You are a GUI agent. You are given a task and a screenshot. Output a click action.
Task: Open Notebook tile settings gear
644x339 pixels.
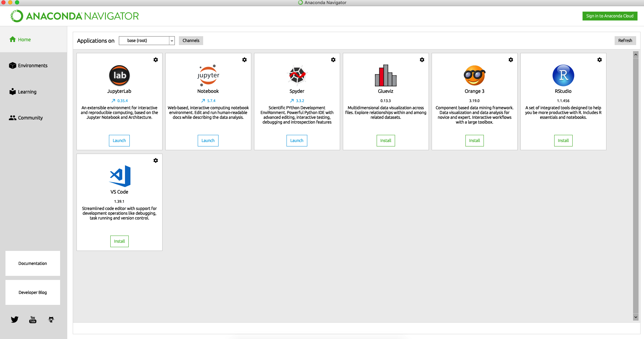click(244, 60)
